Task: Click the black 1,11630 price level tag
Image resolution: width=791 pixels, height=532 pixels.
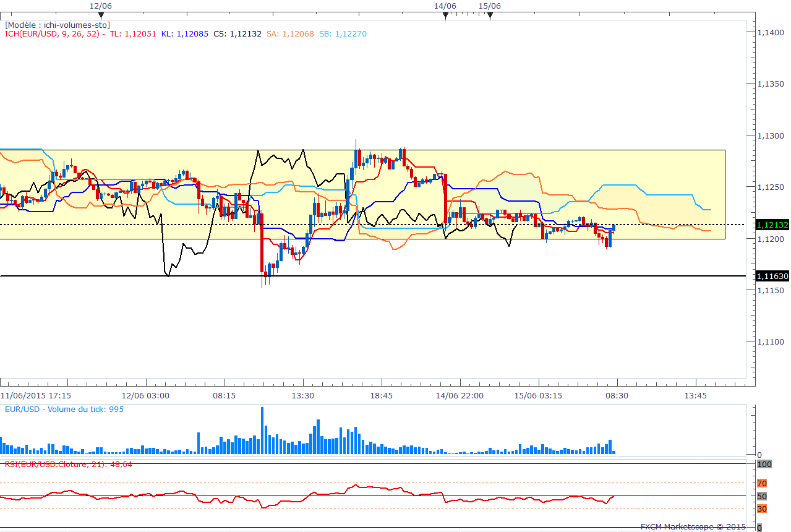Action: pos(772,276)
